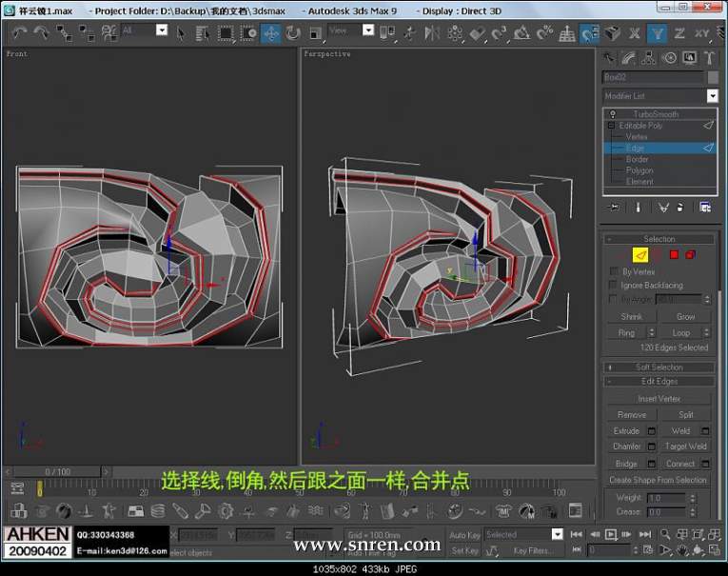Enable the Ignore Backfacing checkbox

[x=613, y=285]
